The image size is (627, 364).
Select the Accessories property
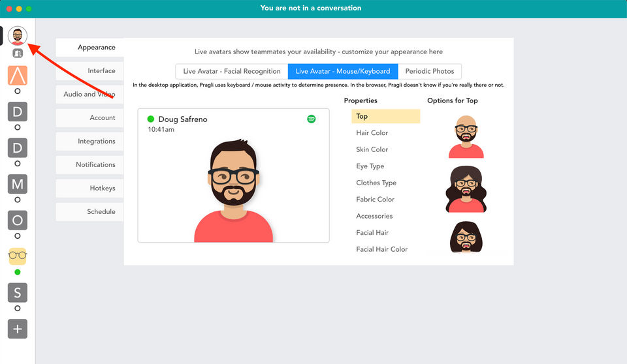[374, 216]
